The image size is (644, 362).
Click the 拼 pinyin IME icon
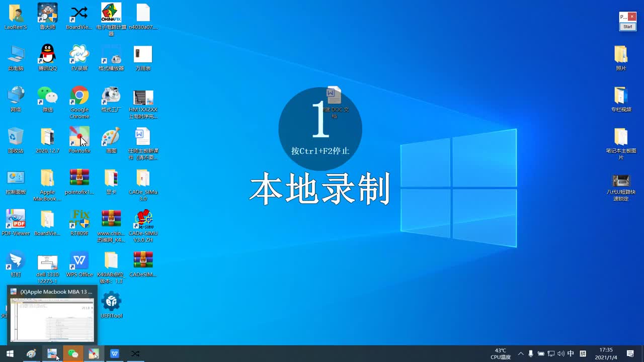click(x=583, y=354)
